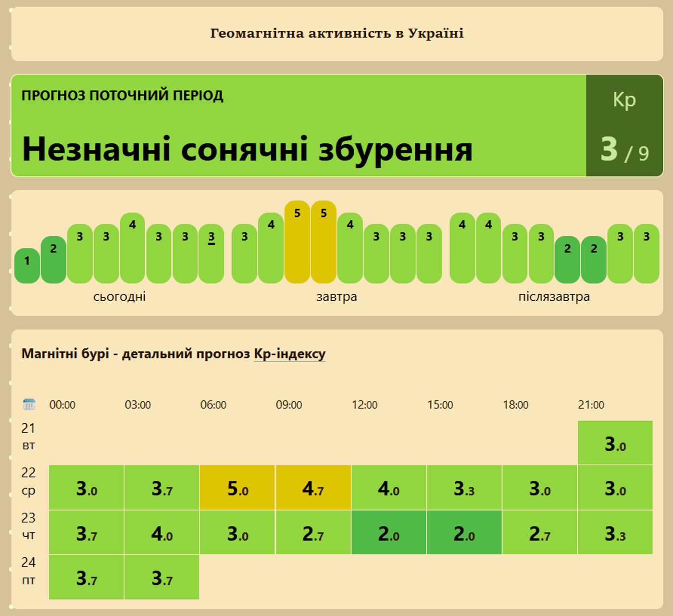
Task: Click the first dark green 2.0 Thursday cell
Action: pyautogui.click(x=388, y=532)
